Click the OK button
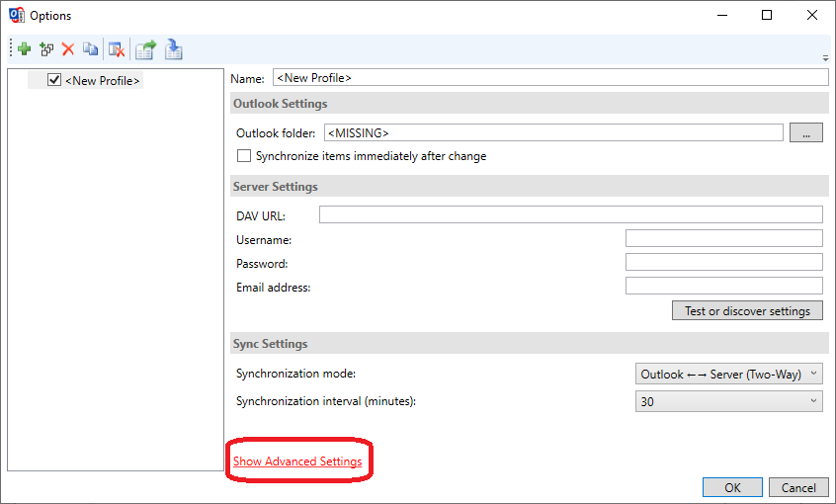The height and width of the screenshot is (504, 836). click(732, 487)
